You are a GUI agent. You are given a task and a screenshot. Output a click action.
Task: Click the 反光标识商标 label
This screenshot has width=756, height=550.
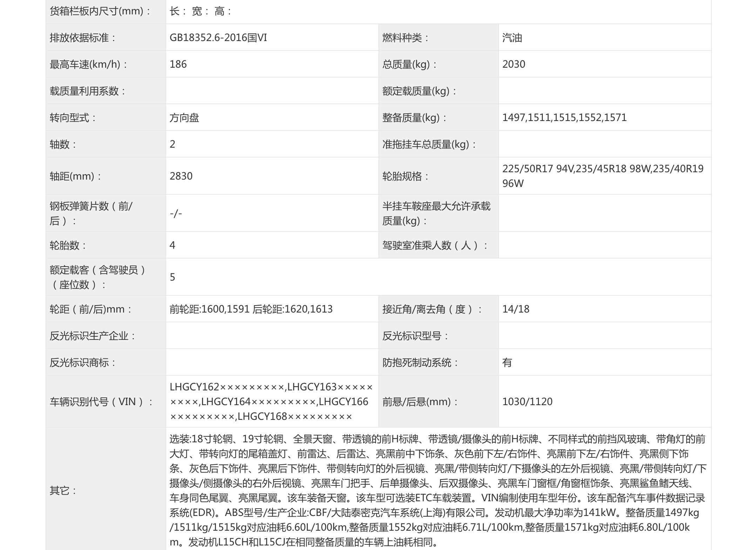pos(82,362)
